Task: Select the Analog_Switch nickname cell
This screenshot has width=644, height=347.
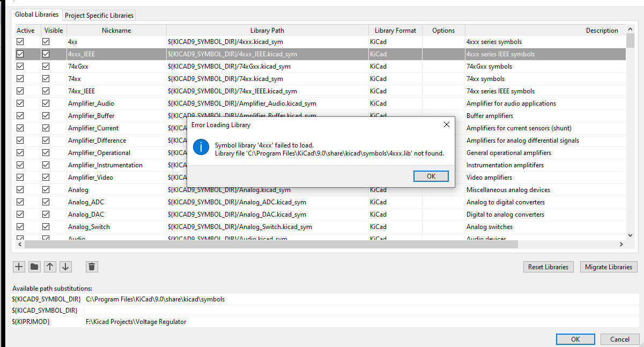Action: pyautogui.click(x=89, y=227)
